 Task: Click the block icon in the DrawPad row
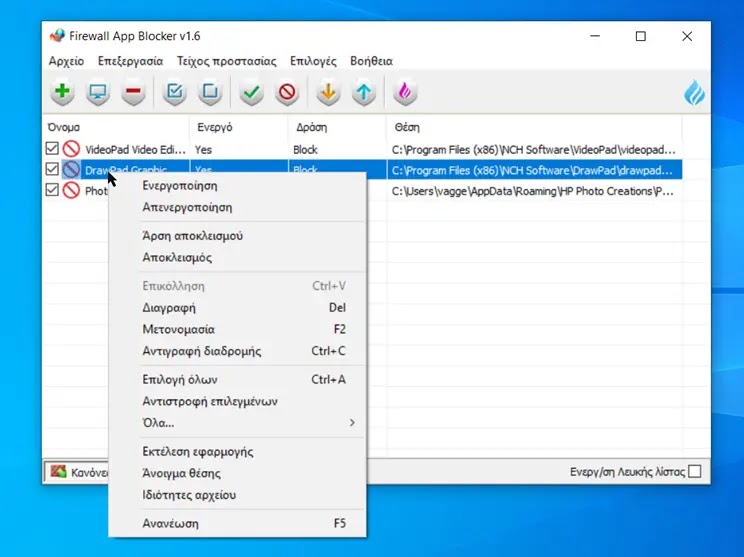[x=71, y=169]
